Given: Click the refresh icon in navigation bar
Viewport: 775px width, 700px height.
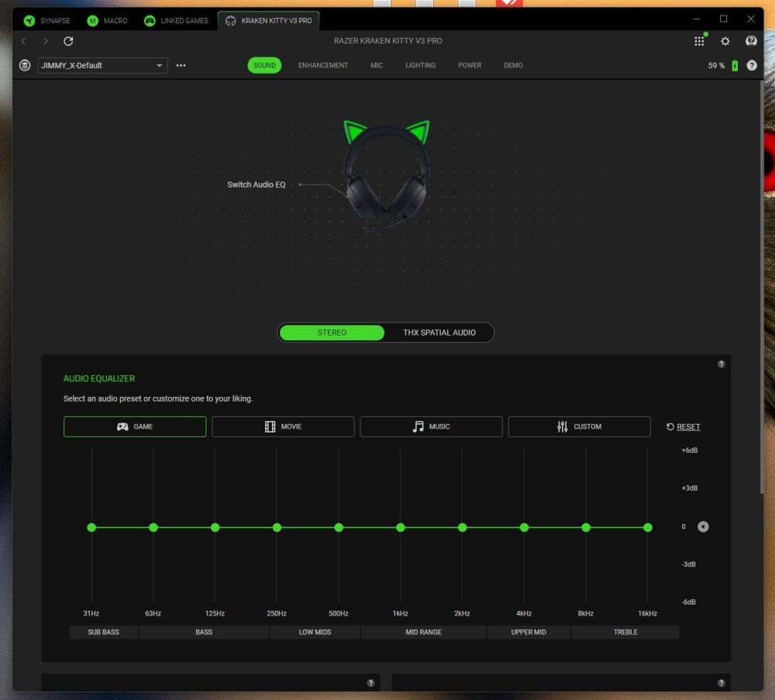Looking at the screenshot, I should tap(68, 41).
